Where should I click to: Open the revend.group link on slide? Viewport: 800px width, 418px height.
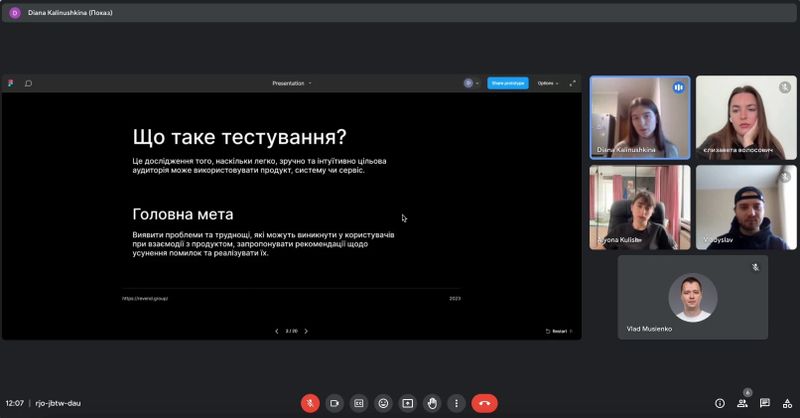point(145,299)
